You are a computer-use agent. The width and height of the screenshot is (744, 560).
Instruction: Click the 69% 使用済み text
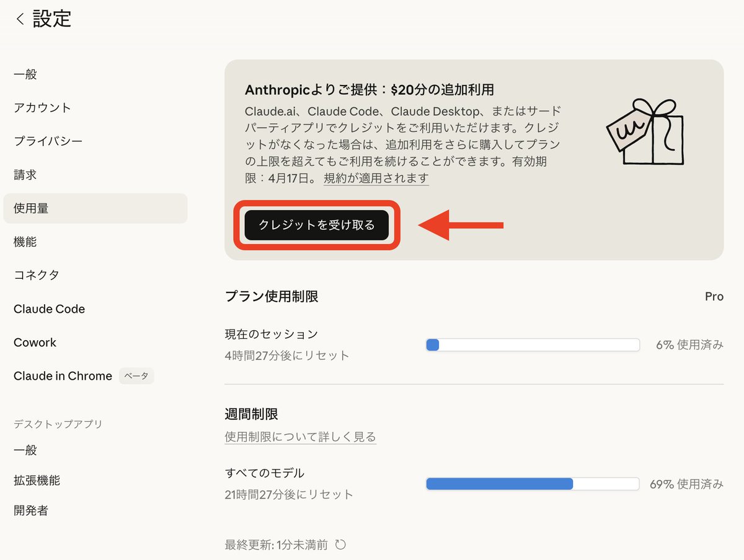click(x=686, y=484)
